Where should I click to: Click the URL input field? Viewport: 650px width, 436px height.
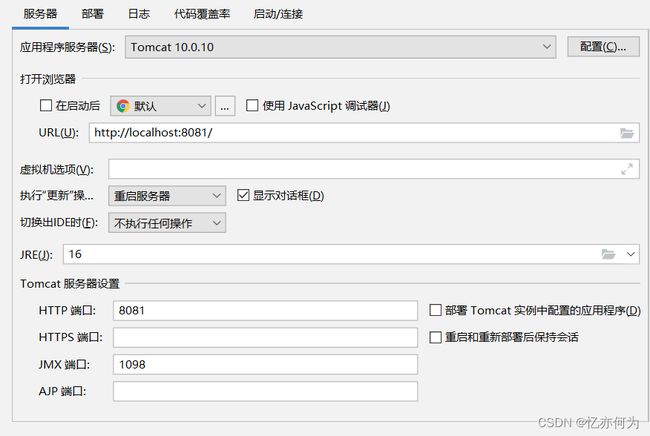pos(364,133)
